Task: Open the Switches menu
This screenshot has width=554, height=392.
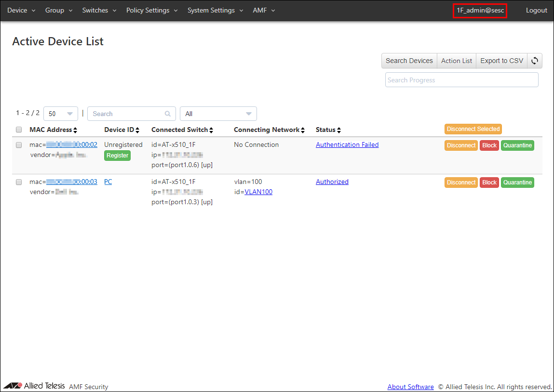Action: 99,10
